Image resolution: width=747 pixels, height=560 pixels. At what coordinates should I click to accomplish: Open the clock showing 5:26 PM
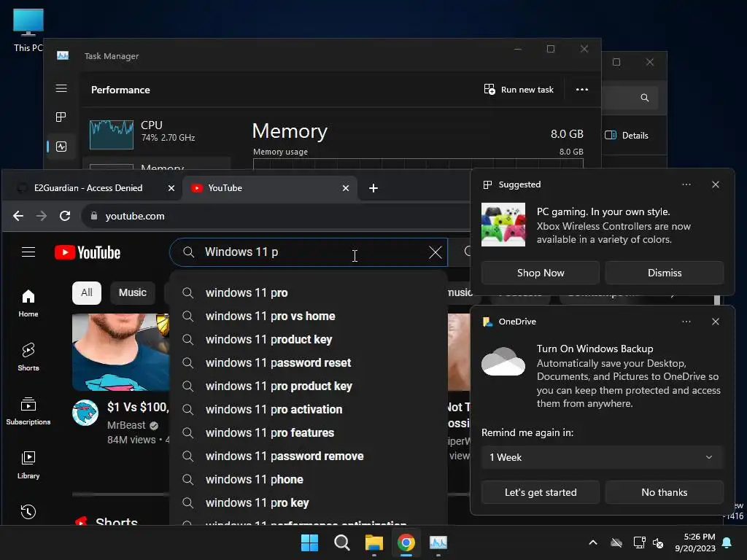click(x=695, y=542)
